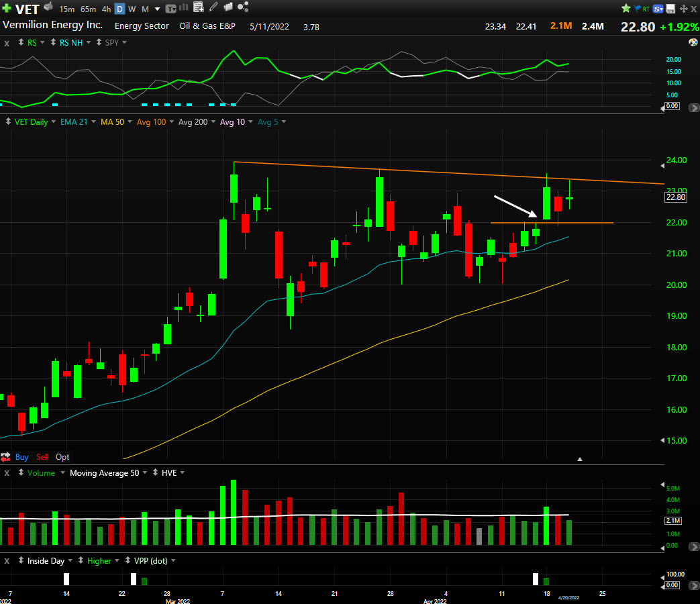Click the reorder arrows beside RS
Viewport: 700px width, 604px height.
coord(21,42)
